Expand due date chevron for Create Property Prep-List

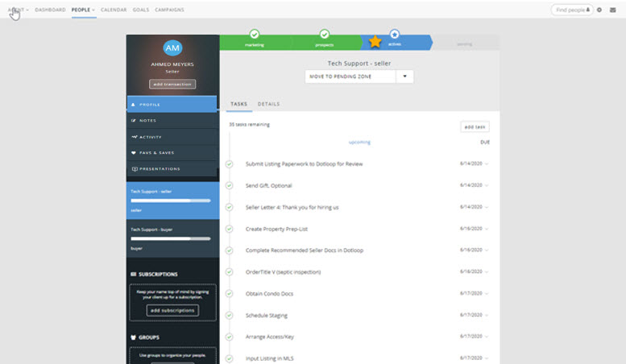pyautogui.click(x=487, y=229)
